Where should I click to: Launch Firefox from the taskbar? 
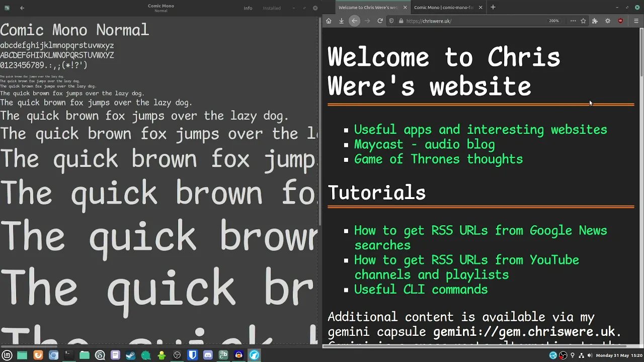click(x=38, y=355)
